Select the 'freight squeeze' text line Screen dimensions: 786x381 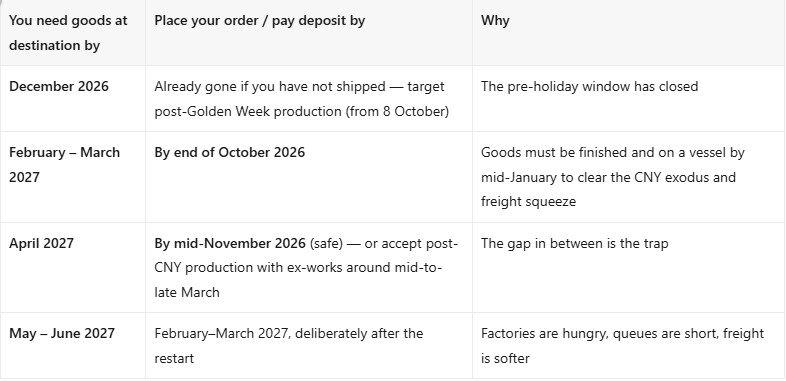pyautogui.click(x=528, y=202)
